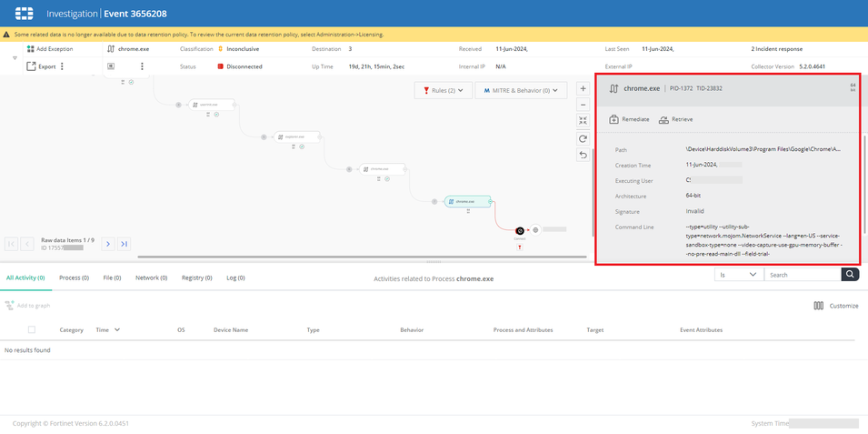The width and height of the screenshot is (868, 434).
Task: Click the fit-to-screen graph icon
Action: (x=583, y=121)
